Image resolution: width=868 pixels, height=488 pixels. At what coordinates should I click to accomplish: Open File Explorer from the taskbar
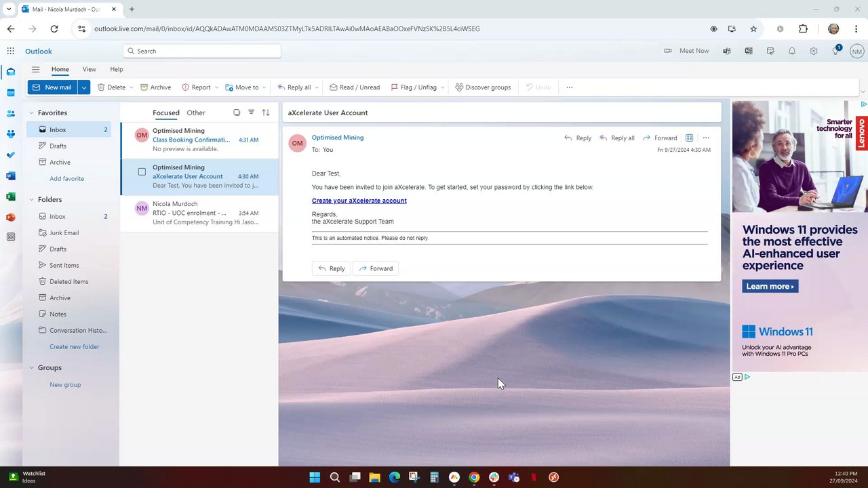374,477
